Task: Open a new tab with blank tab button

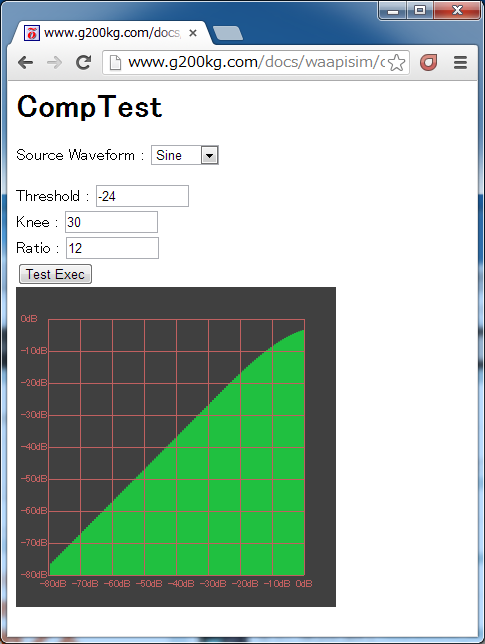Action: point(228,33)
